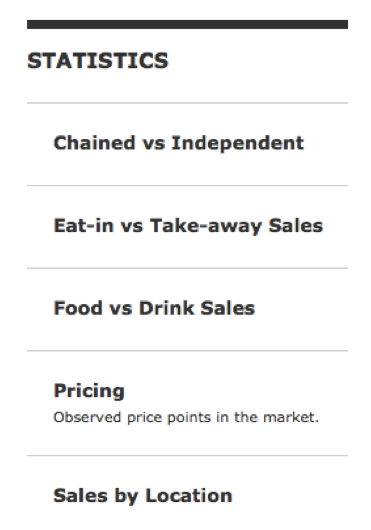
Task: Click the word 'Chained' in the first entry
Action: point(95,143)
